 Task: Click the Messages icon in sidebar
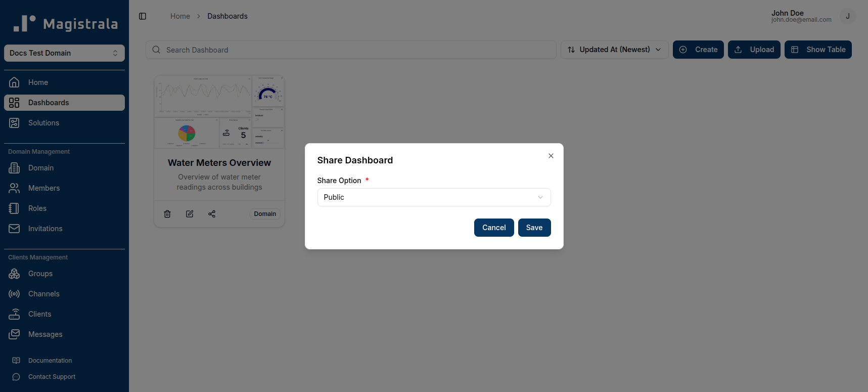[14, 334]
